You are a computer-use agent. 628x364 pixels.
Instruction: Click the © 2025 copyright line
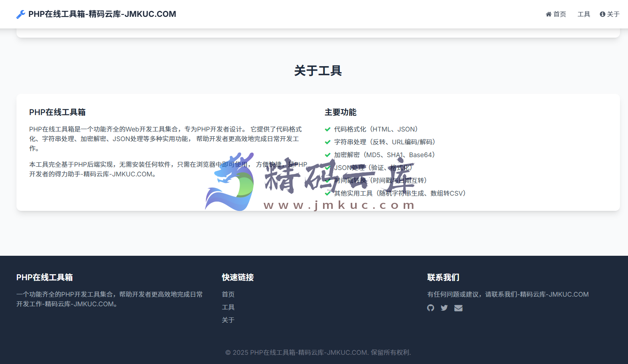tap(318, 352)
